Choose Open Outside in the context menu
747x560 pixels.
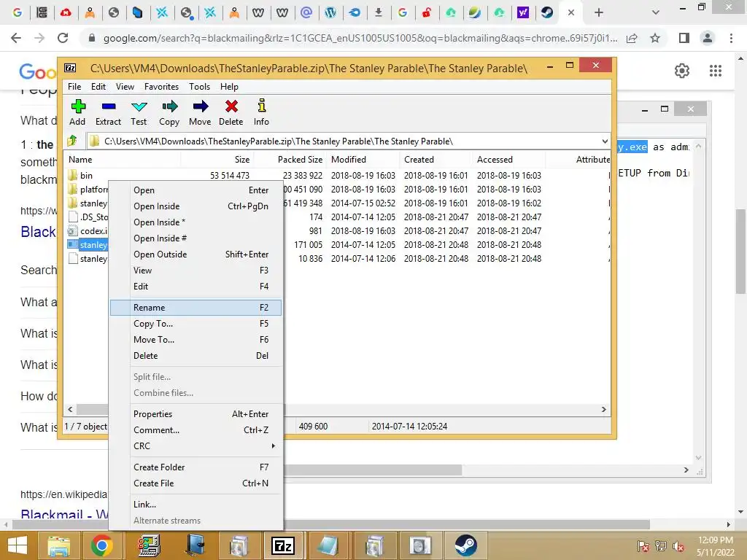click(196, 254)
